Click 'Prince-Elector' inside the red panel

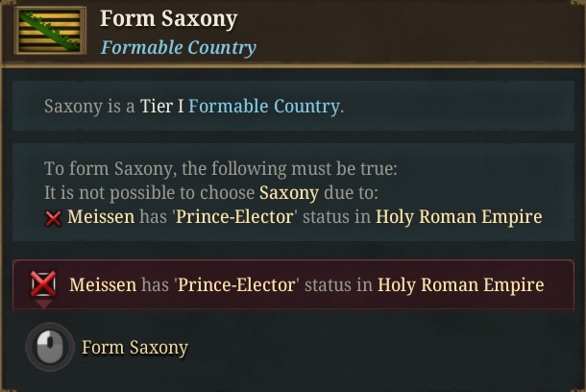click(x=237, y=284)
